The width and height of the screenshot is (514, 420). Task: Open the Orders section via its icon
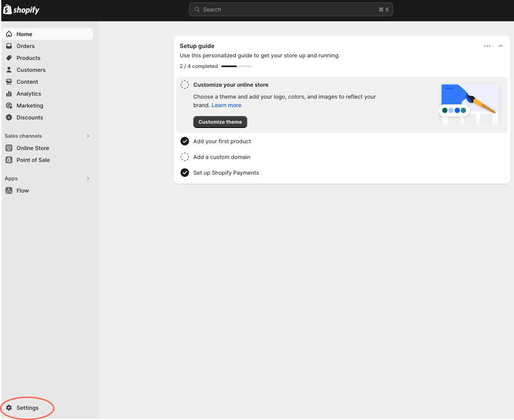(9, 46)
